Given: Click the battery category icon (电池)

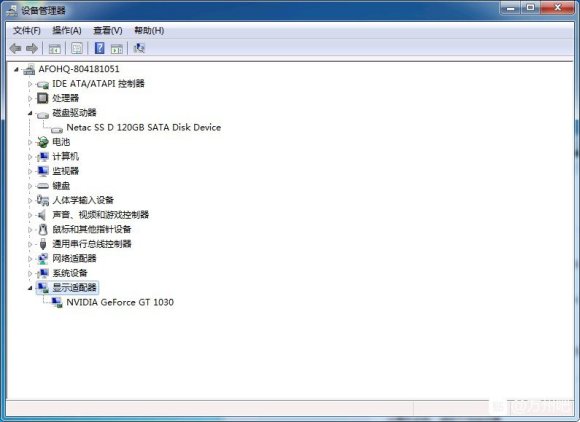Looking at the screenshot, I should point(43,142).
